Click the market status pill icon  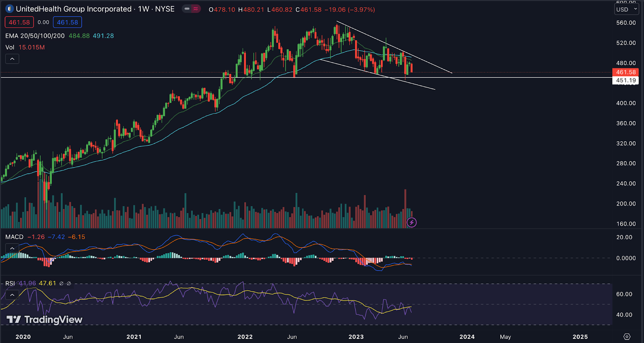[191, 9]
